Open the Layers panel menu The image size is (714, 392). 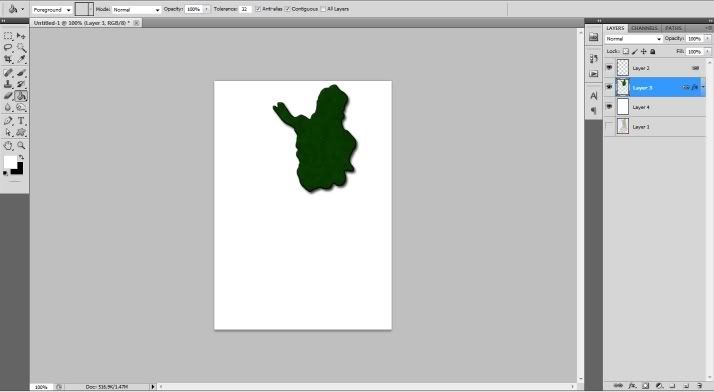(708, 28)
